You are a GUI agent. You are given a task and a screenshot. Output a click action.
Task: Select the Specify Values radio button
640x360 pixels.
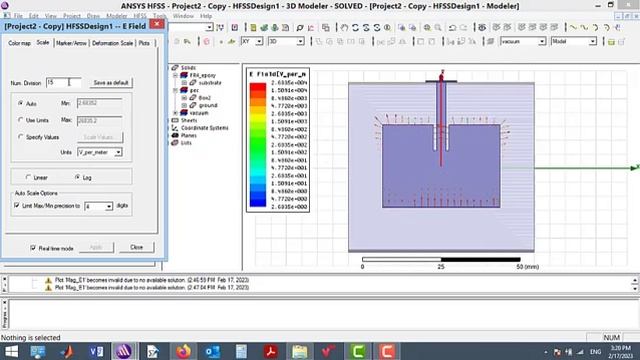(x=20, y=137)
